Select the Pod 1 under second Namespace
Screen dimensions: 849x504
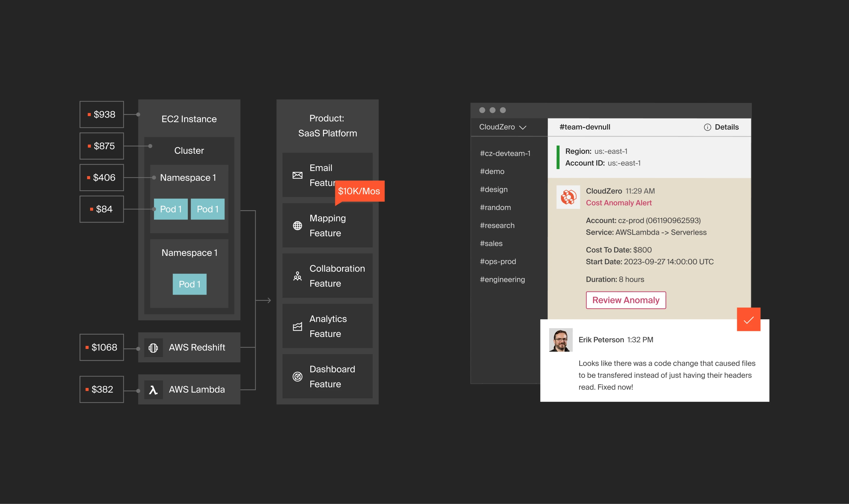pyautogui.click(x=189, y=284)
